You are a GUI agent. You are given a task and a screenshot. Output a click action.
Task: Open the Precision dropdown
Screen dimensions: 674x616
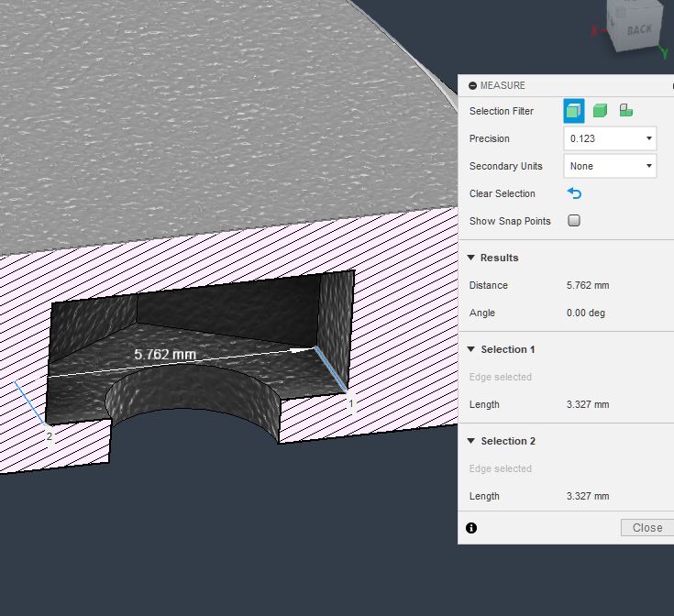pos(610,138)
